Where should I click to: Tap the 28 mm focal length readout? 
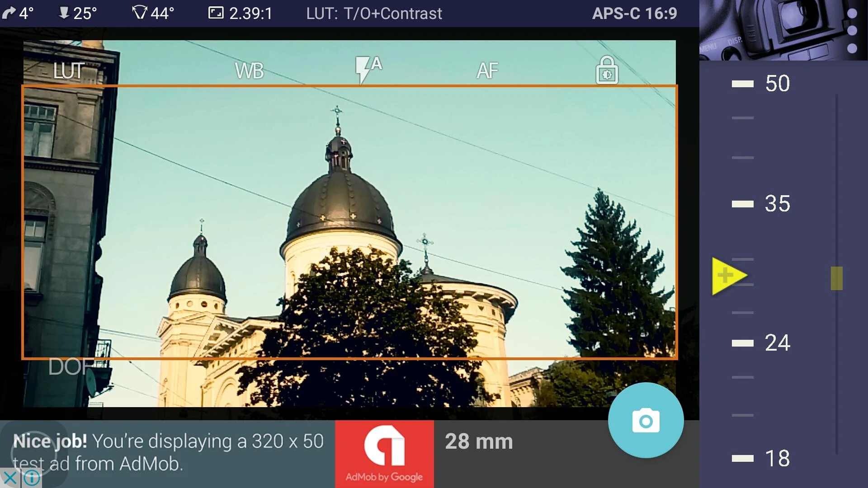click(479, 441)
